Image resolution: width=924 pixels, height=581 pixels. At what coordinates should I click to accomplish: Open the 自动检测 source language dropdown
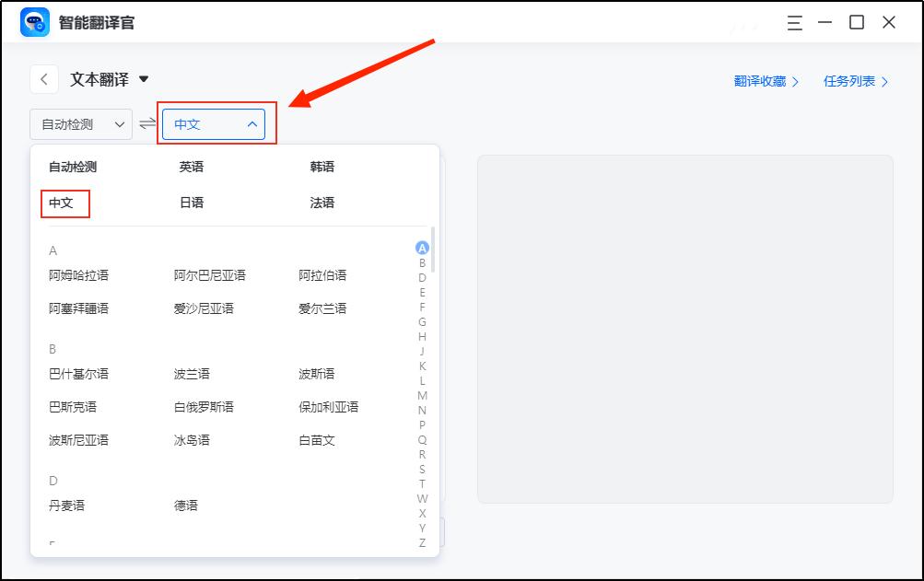point(78,123)
